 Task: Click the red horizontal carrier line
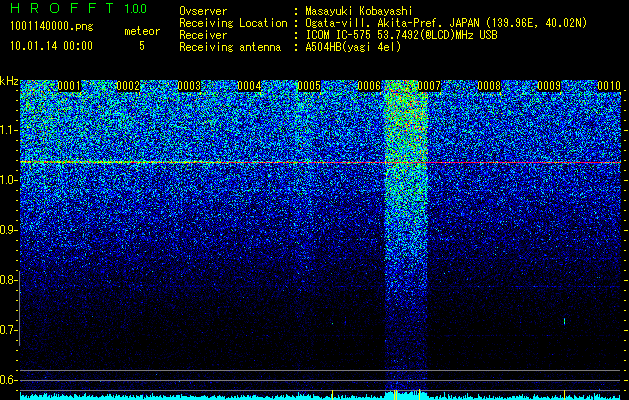click(320, 162)
